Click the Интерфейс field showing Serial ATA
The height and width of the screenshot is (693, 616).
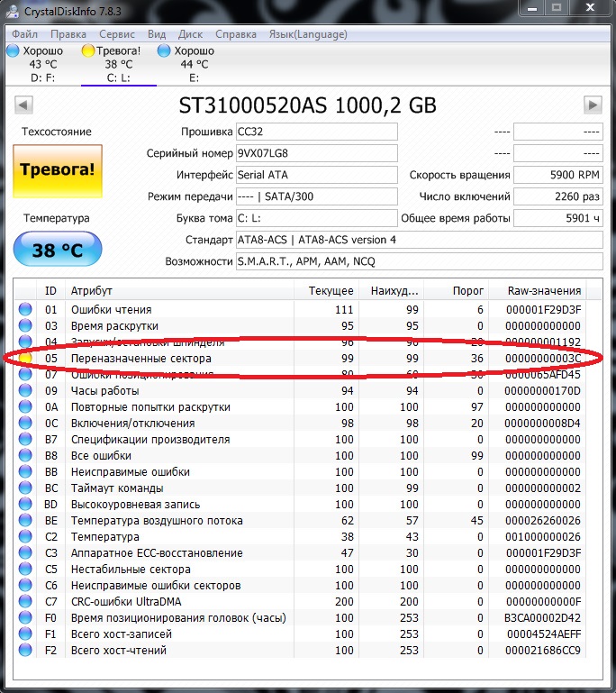point(317,175)
